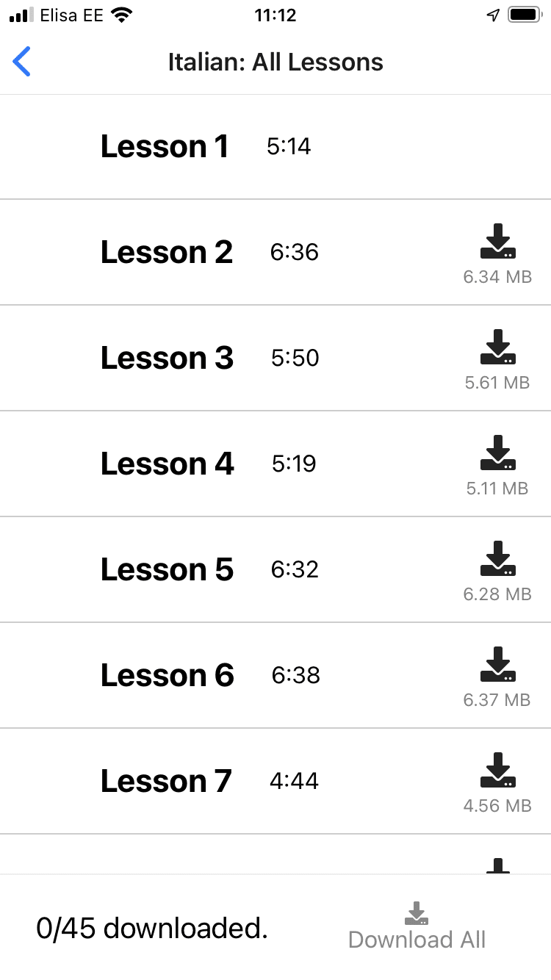This screenshot has width=551, height=980.
Task: Open Lesson 1
Action: [165, 147]
